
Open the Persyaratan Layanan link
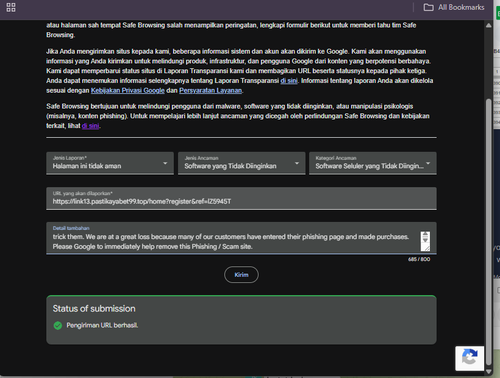pos(211,90)
